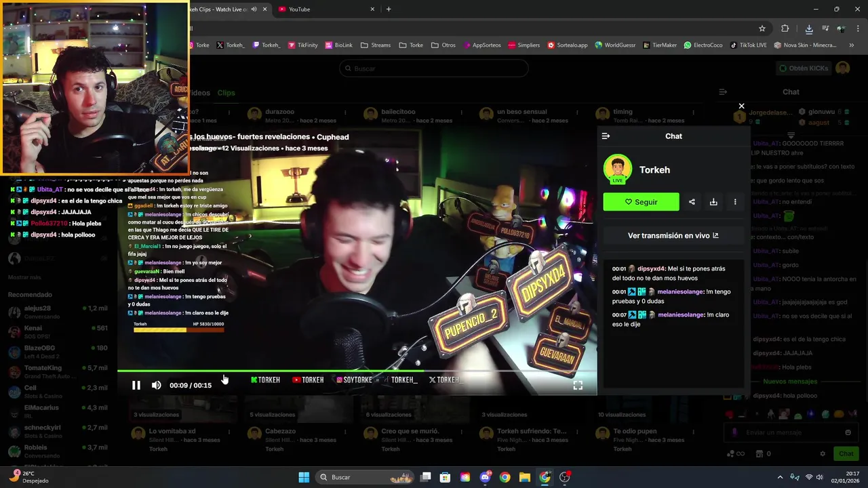Click the green Chat send button

click(846, 454)
